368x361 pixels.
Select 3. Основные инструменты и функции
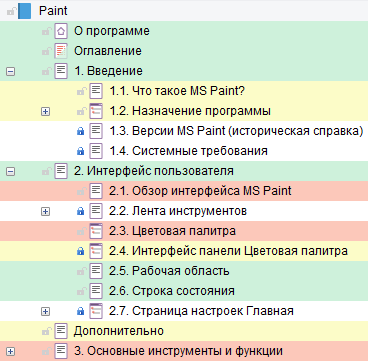[178, 351]
